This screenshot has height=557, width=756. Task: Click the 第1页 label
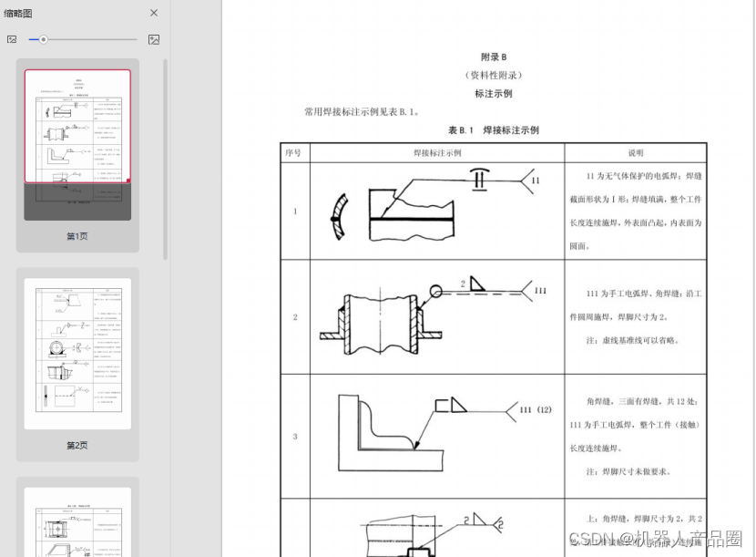click(x=77, y=236)
